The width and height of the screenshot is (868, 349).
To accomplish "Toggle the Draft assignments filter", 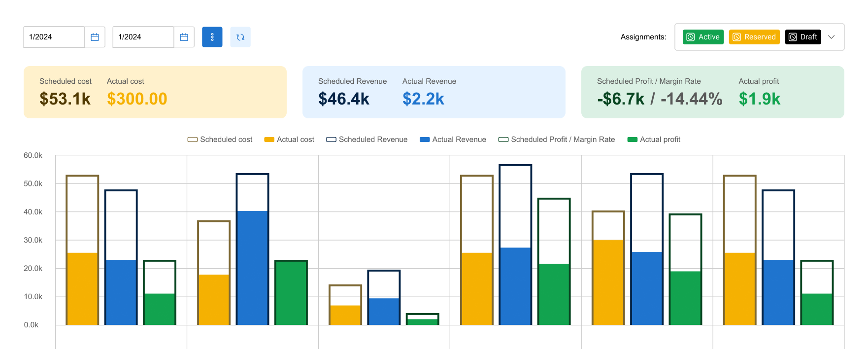I will [x=803, y=37].
